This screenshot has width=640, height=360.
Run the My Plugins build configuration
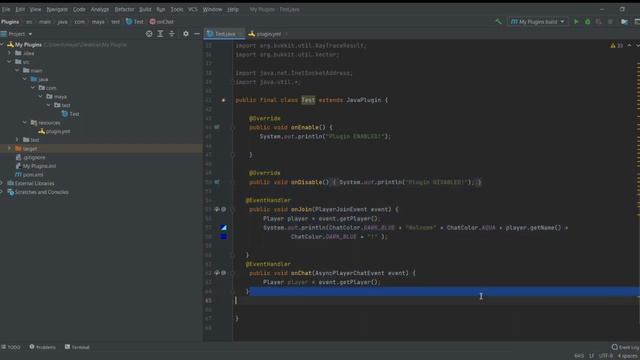tap(576, 21)
